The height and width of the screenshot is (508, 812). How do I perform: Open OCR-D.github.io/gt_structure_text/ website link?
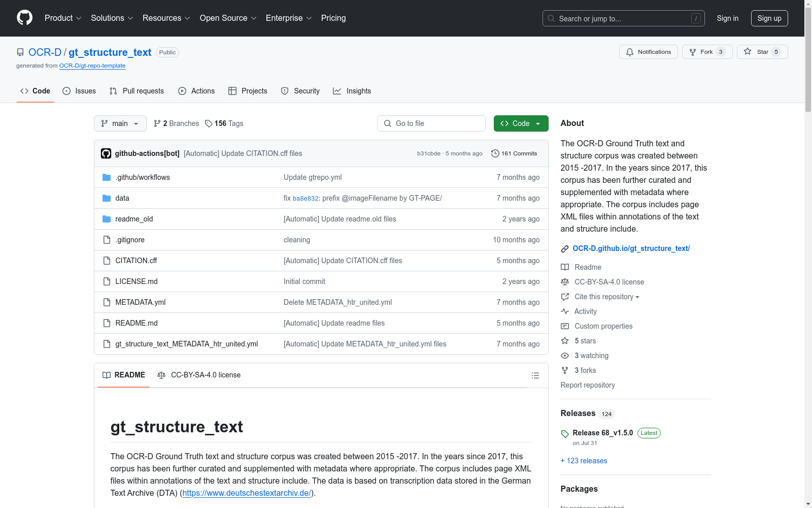[x=631, y=248]
